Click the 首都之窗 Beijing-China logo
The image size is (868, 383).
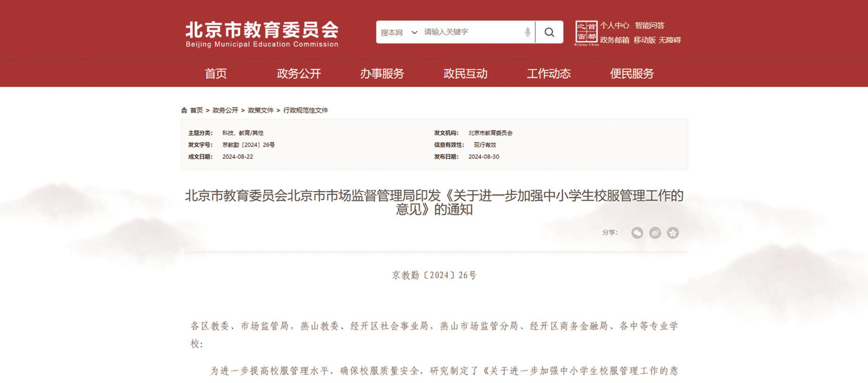pos(586,33)
